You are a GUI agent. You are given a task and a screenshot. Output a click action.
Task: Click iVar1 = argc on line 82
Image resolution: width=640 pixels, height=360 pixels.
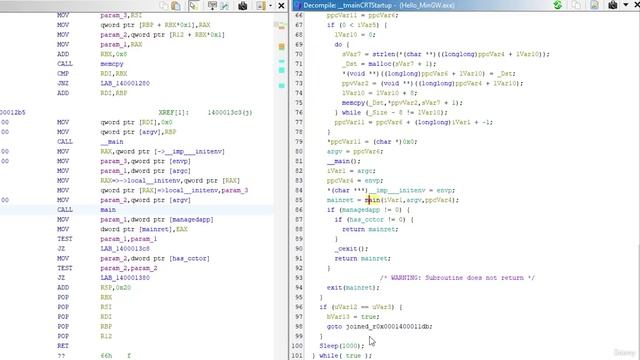[x=351, y=171]
